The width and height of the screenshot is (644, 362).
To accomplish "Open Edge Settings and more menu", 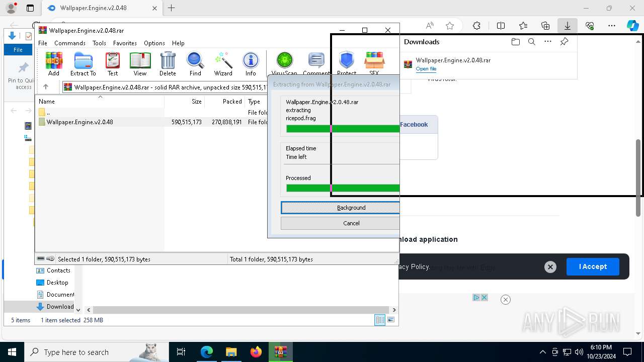I will point(612,26).
